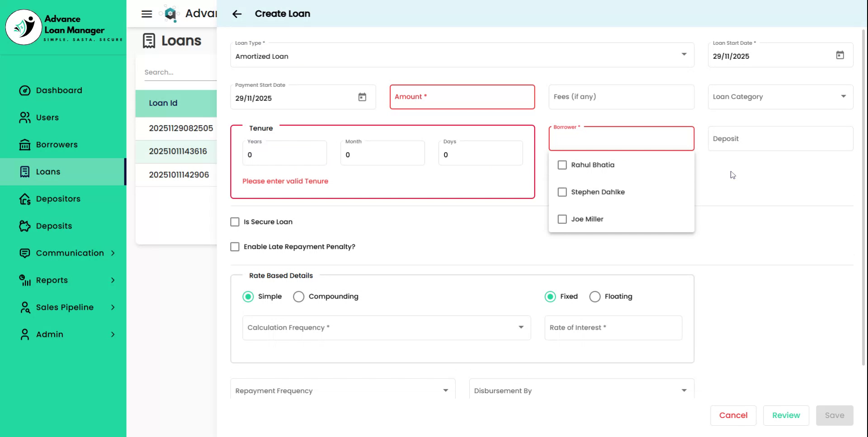868x437 pixels.
Task: Click the Deposits piggy bank icon
Action: pyautogui.click(x=25, y=226)
